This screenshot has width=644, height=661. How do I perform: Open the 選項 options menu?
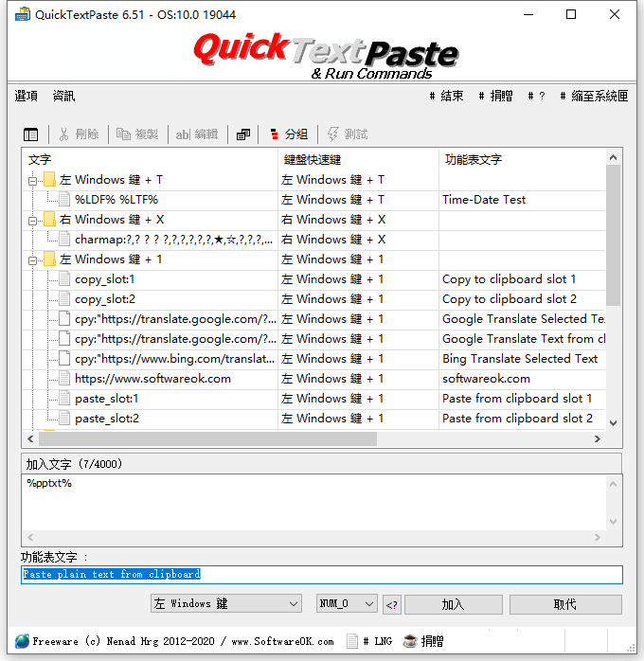coord(27,96)
